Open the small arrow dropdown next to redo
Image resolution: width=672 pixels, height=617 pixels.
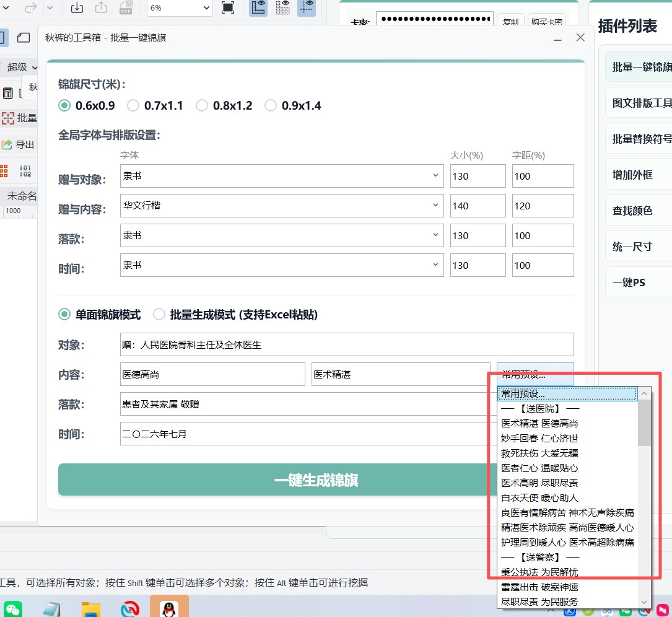(50, 7)
